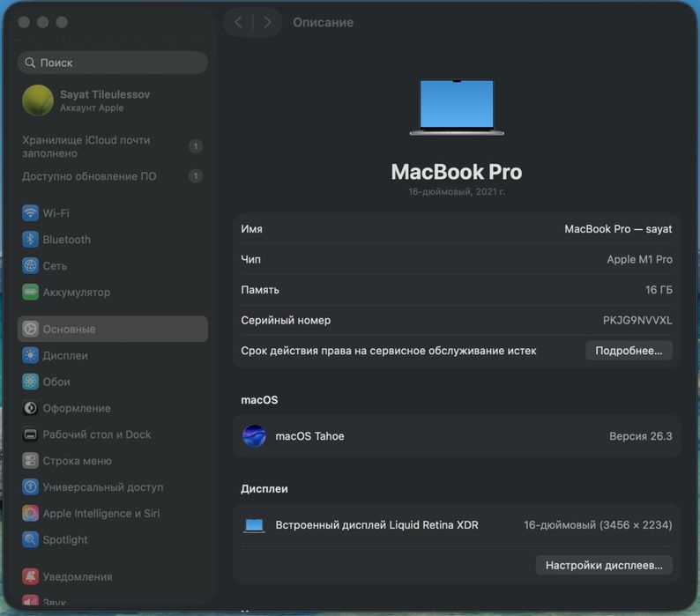Open Sayat Tileulessov Apple account

pos(113,100)
